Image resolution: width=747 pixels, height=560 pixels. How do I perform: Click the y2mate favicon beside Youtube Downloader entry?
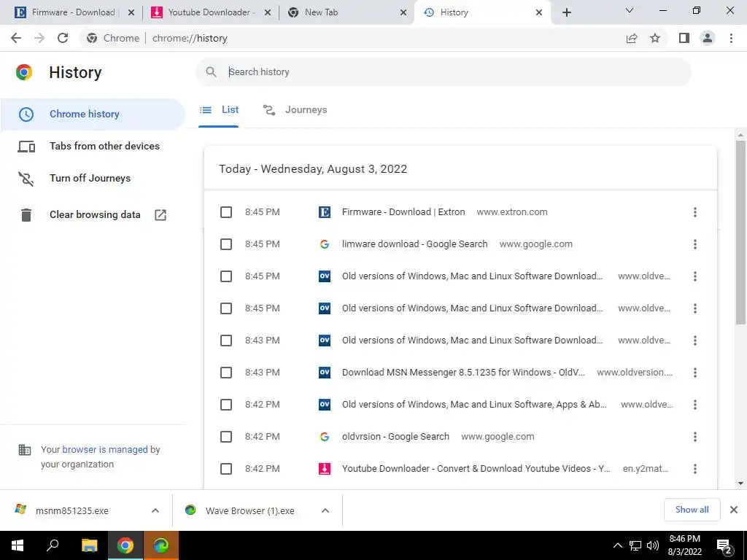[x=325, y=469]
